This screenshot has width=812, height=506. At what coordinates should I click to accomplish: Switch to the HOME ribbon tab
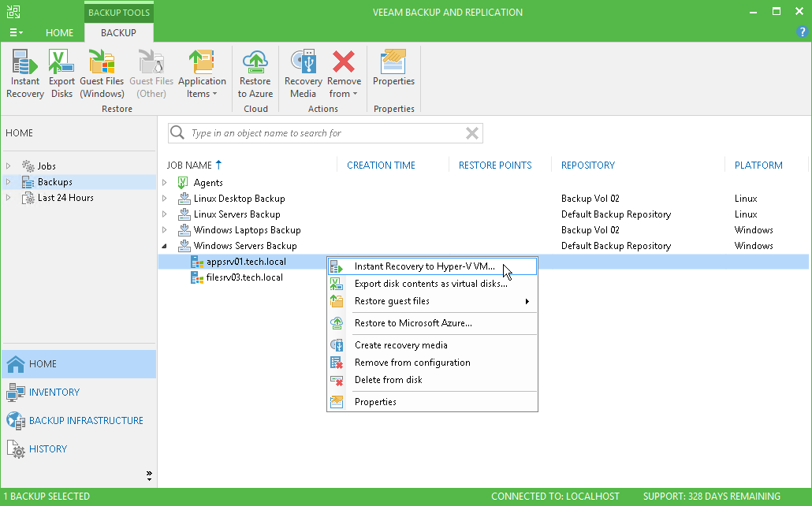60,32
